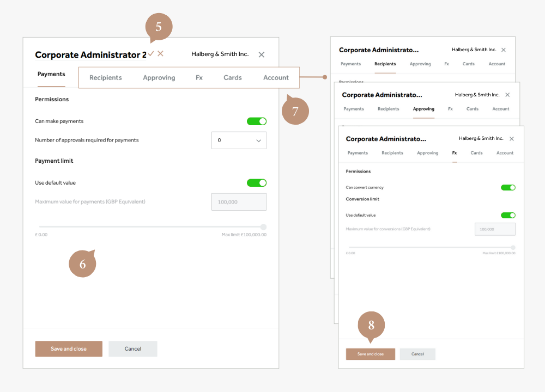Confirm role name with the checkmark icon
The width and height of the screenshot is (545, 392).
151,54
